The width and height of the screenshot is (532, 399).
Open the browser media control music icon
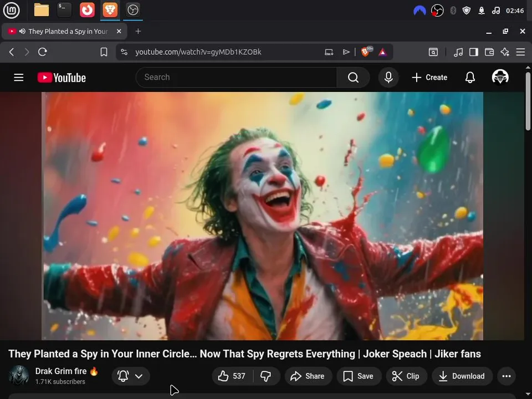click(x=458, y=52)
